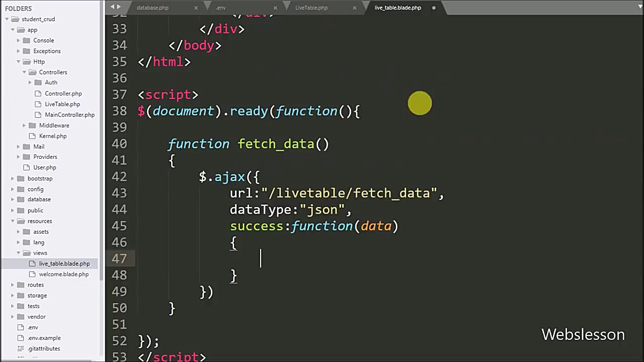Click line number 38 in the gutter
Image resolution: width=644 pixels, height=362 pixels.
[x=119, y=111]
